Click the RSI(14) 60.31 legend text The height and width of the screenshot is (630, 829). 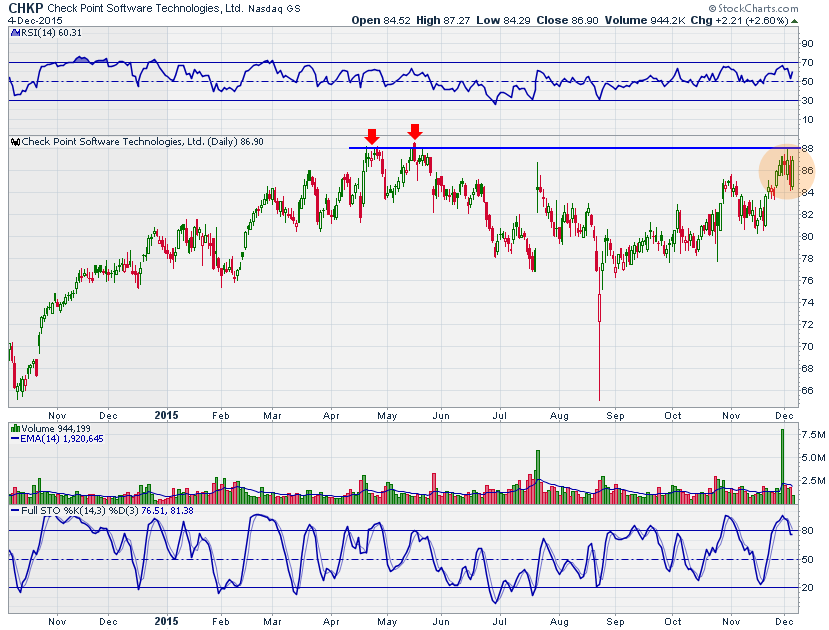tap(50, 33)
